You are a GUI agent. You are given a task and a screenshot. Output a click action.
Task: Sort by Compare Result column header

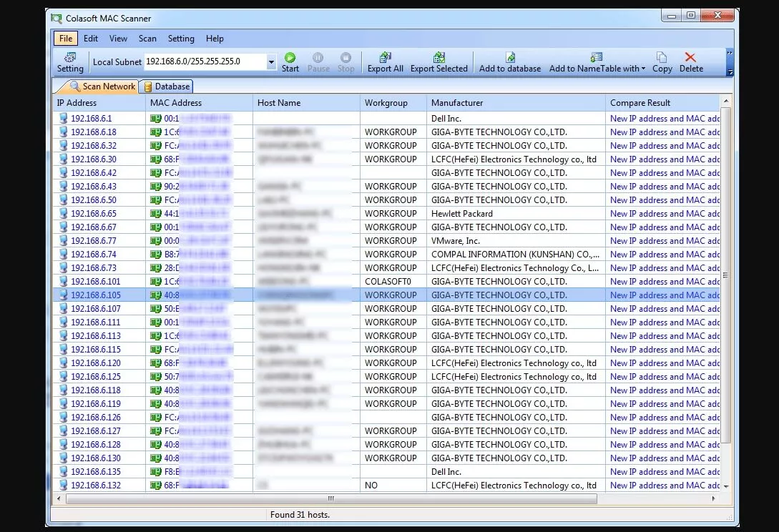[662, 103]
